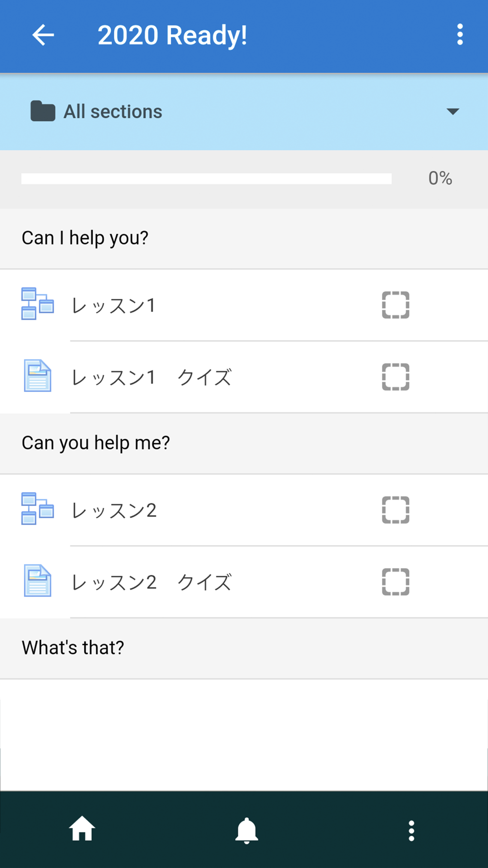Check the レッスン2 completion box
The height and width of the screenshot is (868, 488).
pyautogui.click(x=395, y=510)
